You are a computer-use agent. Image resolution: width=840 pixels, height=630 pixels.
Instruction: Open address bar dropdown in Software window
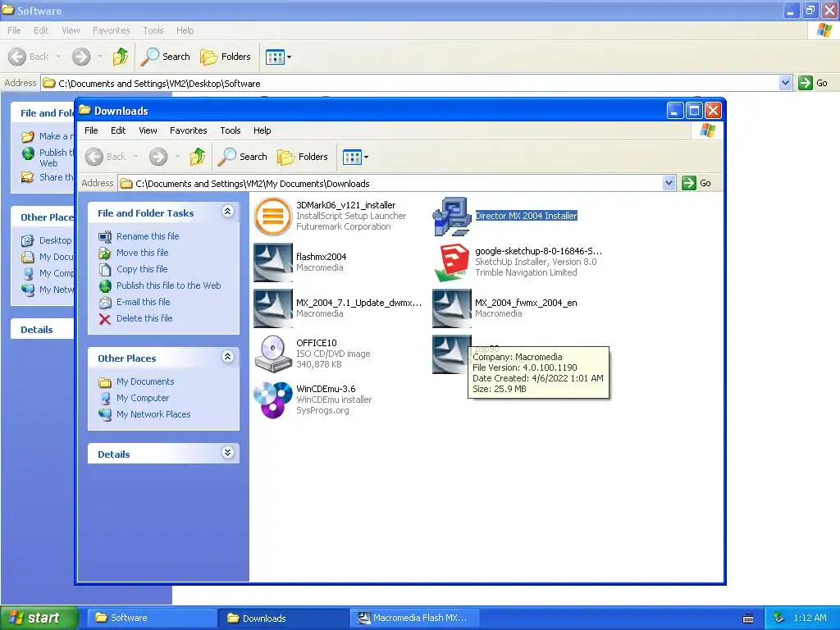[x=785, y=83]
